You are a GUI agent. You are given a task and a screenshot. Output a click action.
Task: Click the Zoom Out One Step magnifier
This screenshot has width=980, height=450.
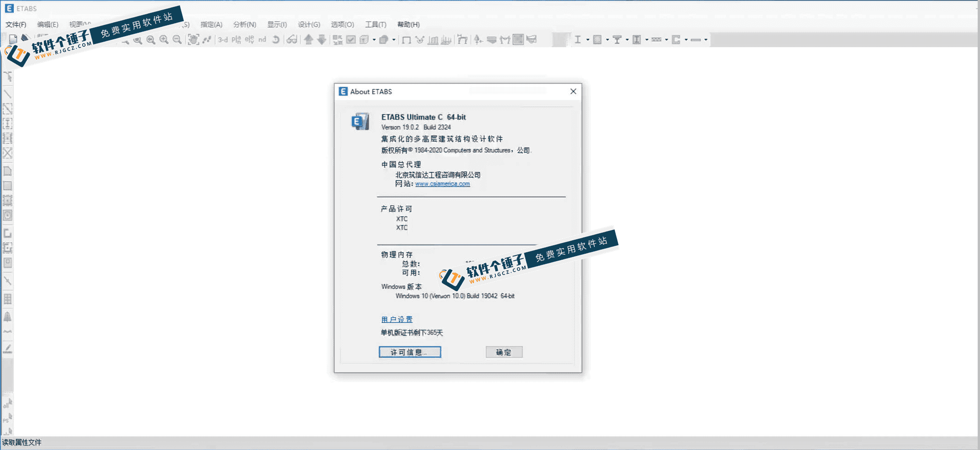coord(177,40)
